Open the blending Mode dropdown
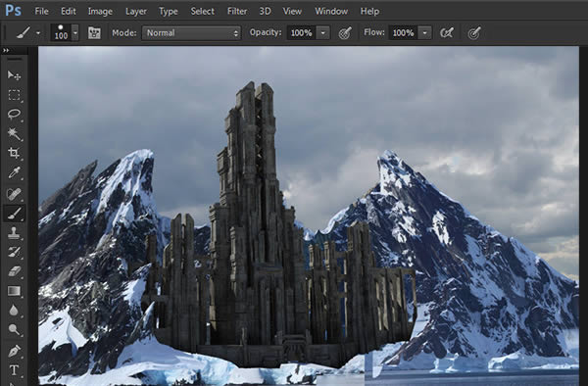 coord(191,33)
